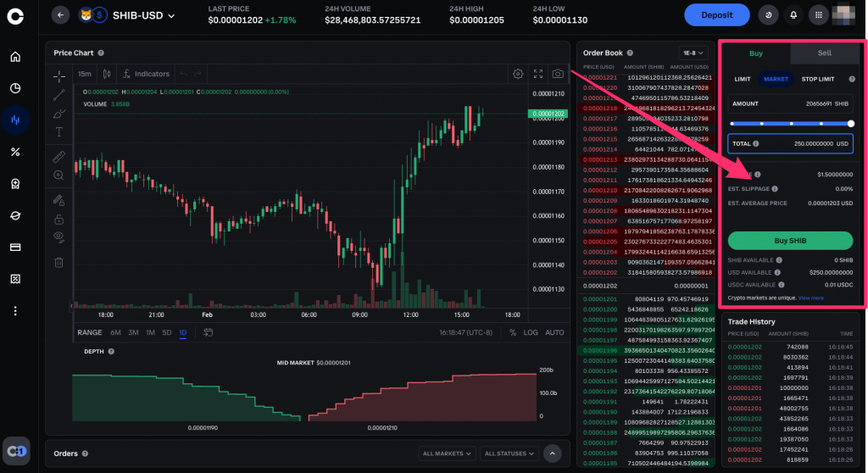Click the trash remove drawings icon
Screen dimensions: 868x473
coord(58,262)
